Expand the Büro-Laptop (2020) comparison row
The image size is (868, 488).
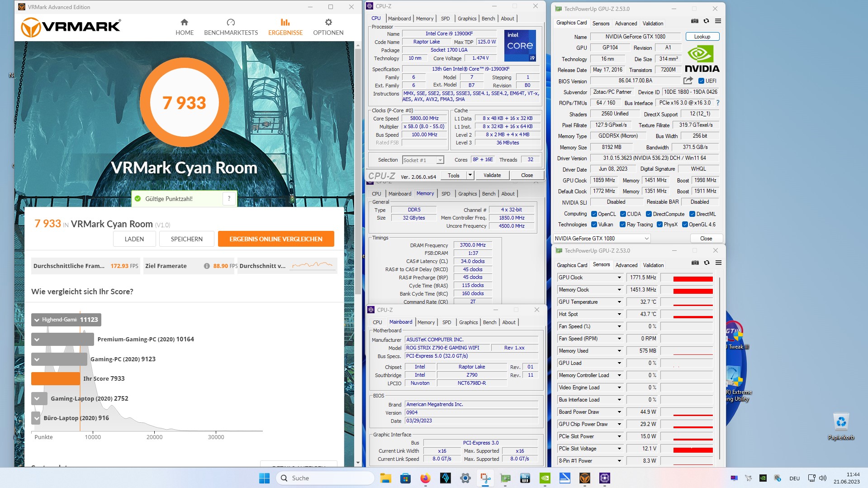pyautogui.click(x=37, y=418)
